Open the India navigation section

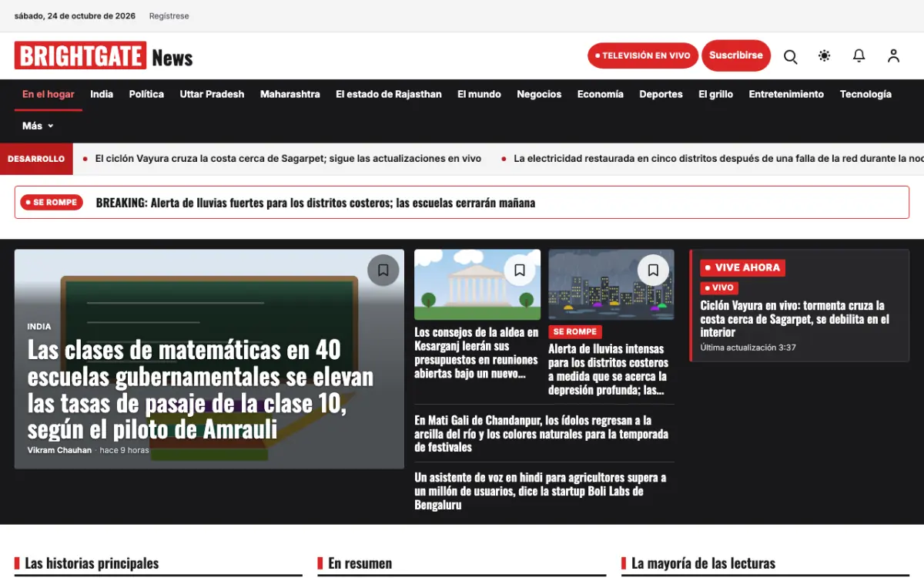tap(102, 94)
